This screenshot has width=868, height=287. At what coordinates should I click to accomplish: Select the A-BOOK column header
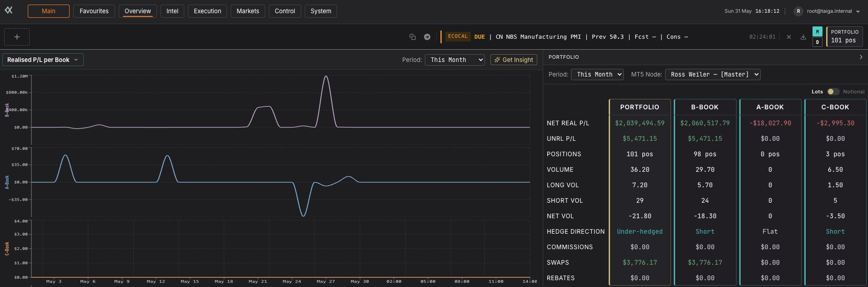(770, 107)
